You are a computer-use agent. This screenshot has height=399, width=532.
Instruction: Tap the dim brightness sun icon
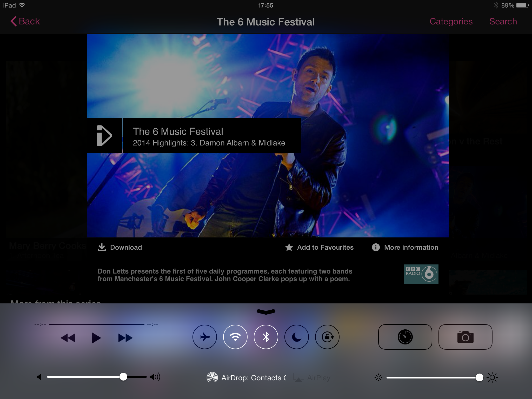[x=378, y=377]
